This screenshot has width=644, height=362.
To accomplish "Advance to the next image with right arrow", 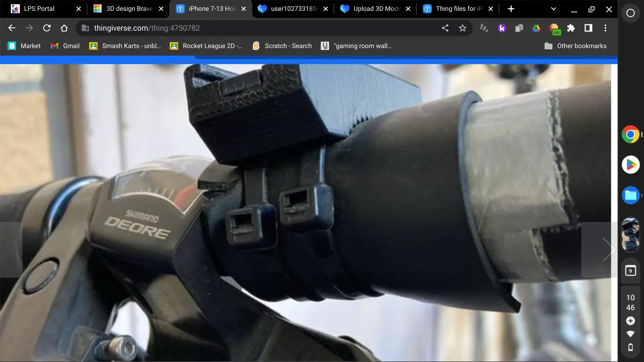I will (x=608, y=249).
